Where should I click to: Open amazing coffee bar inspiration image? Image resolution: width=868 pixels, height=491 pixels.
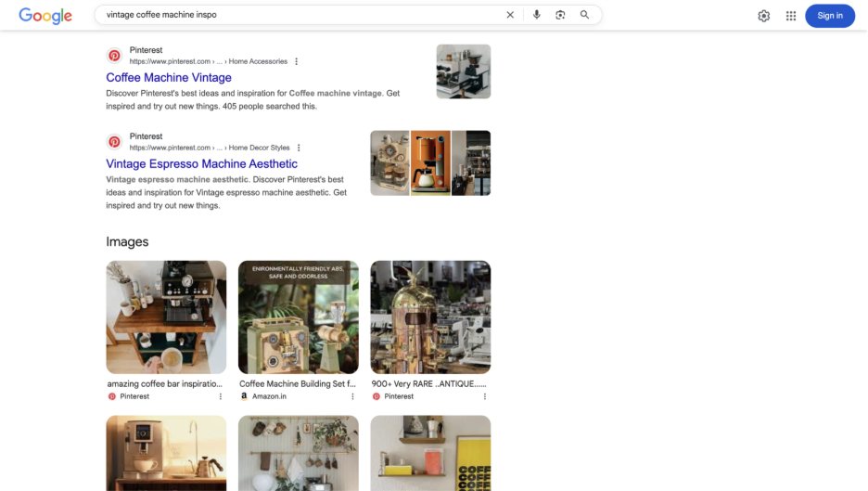[x=166, y=317]
